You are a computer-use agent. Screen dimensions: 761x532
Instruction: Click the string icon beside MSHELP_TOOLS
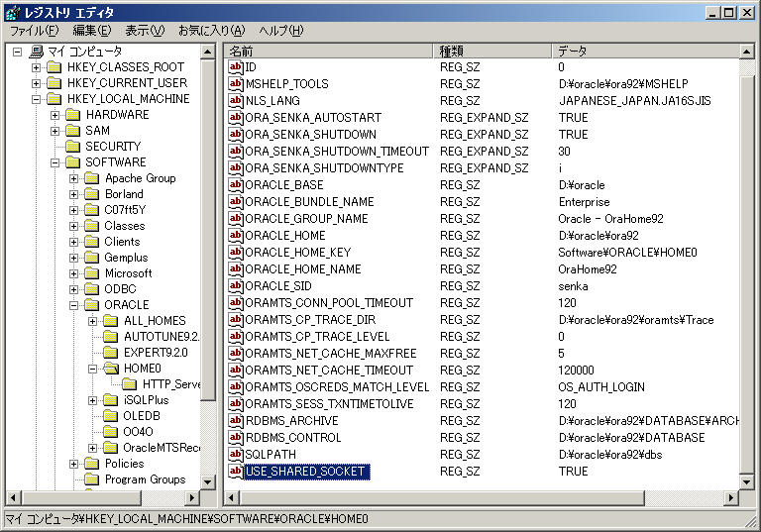point(236,83)
